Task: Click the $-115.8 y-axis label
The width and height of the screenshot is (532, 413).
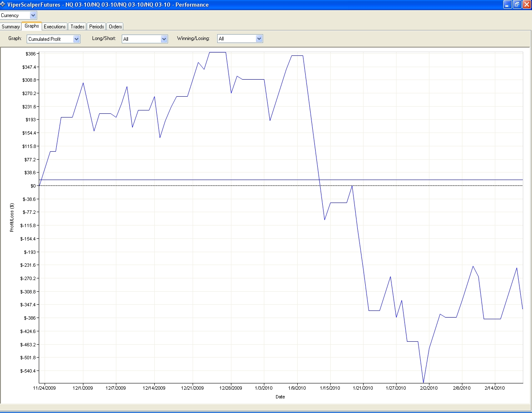Action: [x=28, y=225]
